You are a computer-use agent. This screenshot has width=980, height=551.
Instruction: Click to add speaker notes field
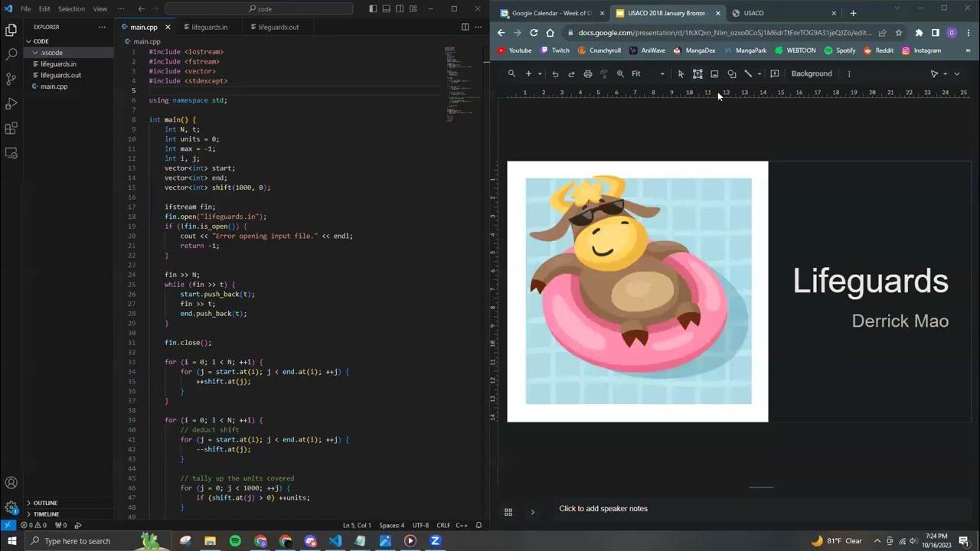603,509
